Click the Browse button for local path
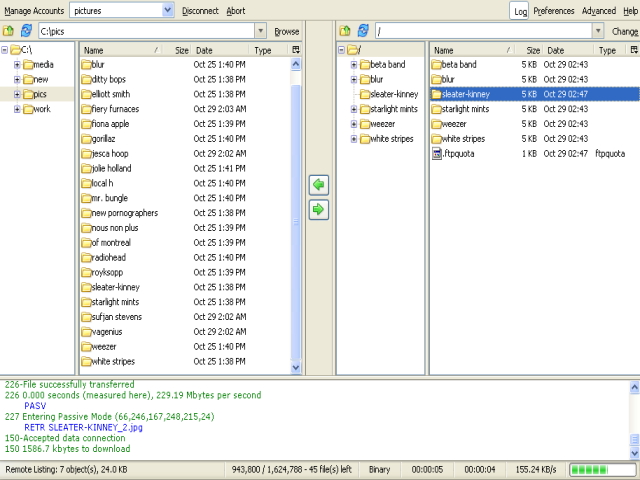640x480 pixels. pyautogui.click(x=287, y=31)
